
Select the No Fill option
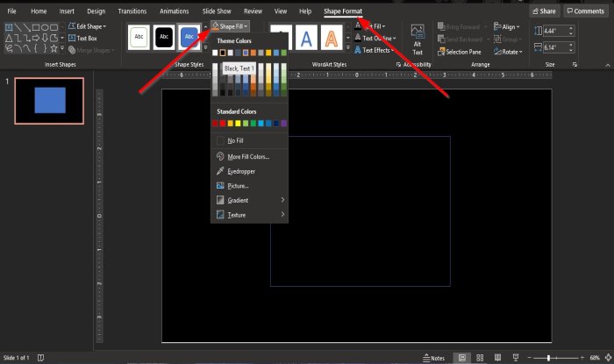coord(235,140)
